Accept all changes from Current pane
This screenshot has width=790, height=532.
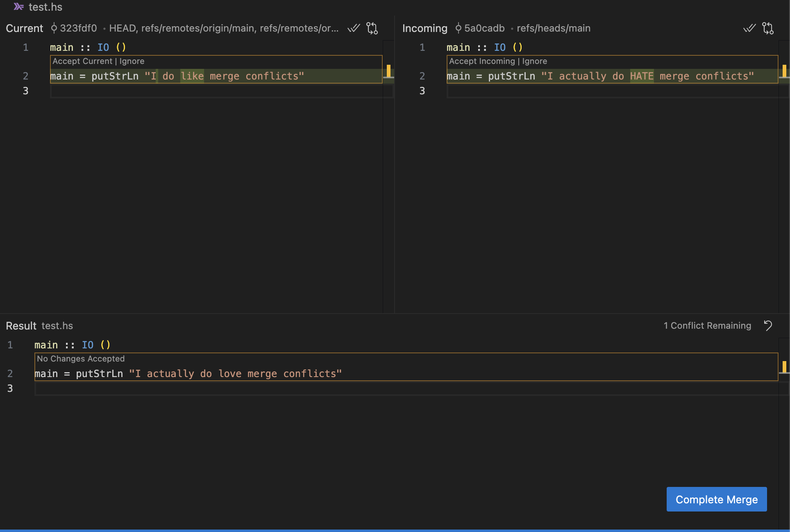click(354, 28)
